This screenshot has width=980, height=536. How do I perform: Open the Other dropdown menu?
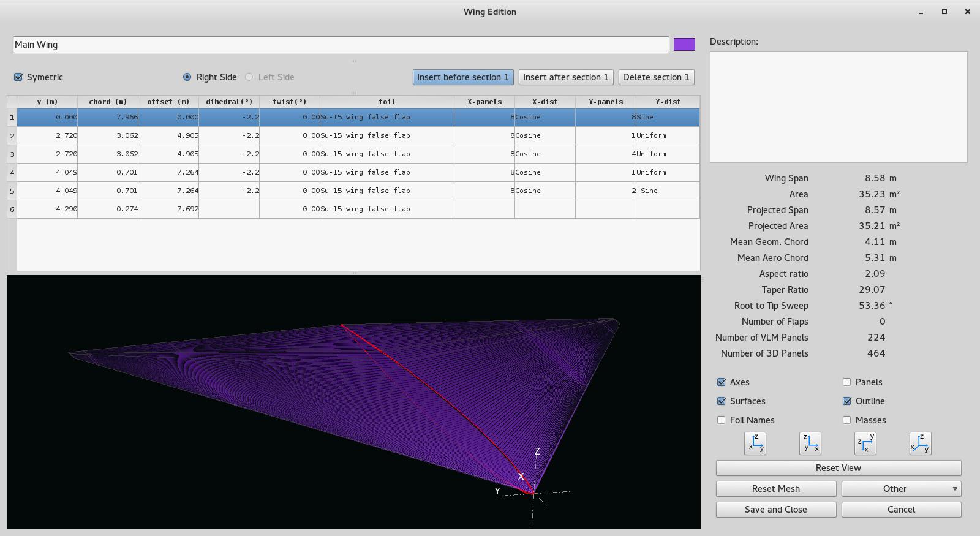(901, 489)
